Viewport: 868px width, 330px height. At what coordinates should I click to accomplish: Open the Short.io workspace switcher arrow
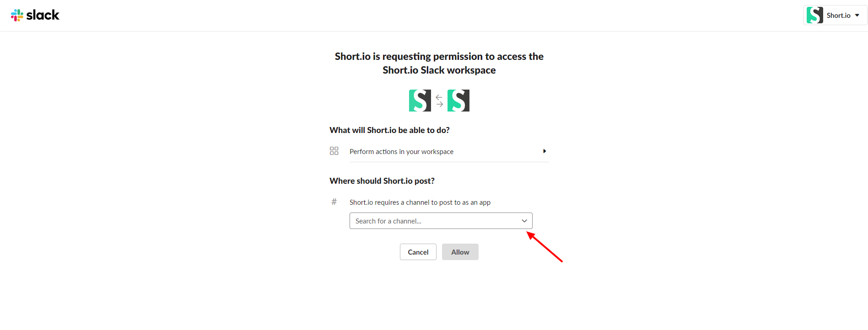pyautogui.click(x=857, y=15)
